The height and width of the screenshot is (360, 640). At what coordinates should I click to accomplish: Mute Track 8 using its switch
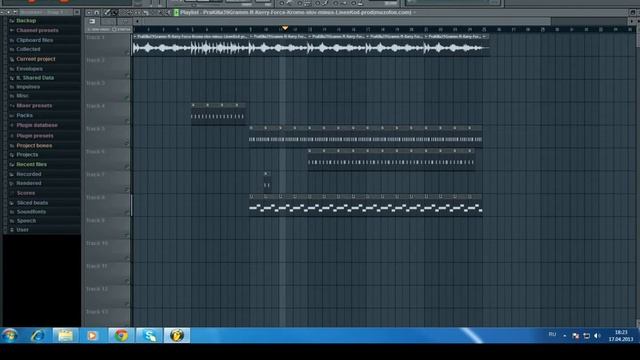coord(127,213)
